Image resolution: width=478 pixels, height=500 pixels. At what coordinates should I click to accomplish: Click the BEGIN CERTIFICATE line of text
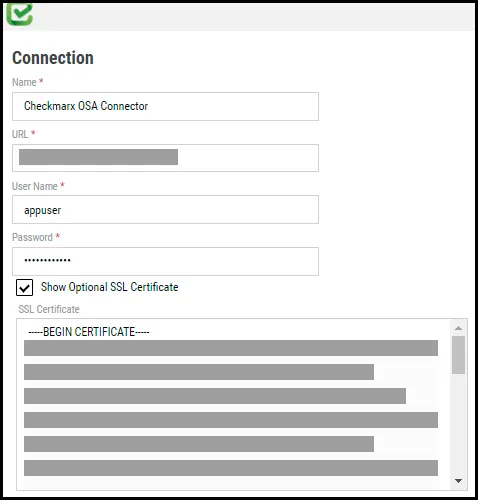point(89,332)
